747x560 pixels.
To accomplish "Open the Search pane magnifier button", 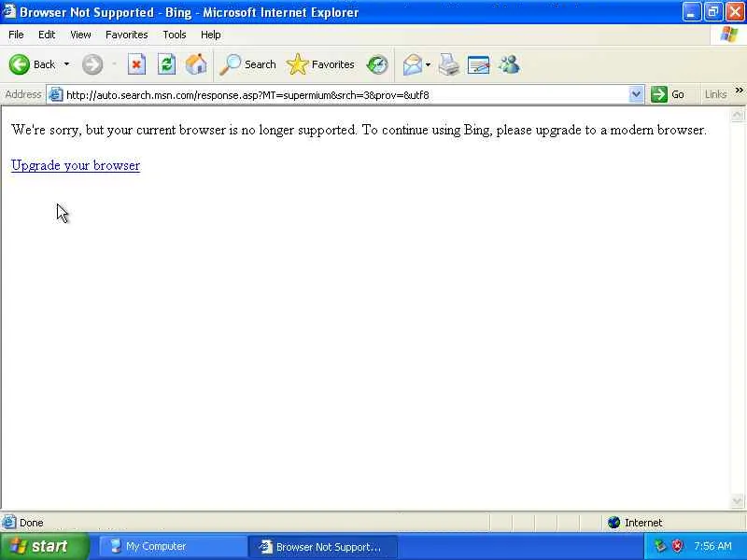I will pos(247,64).
